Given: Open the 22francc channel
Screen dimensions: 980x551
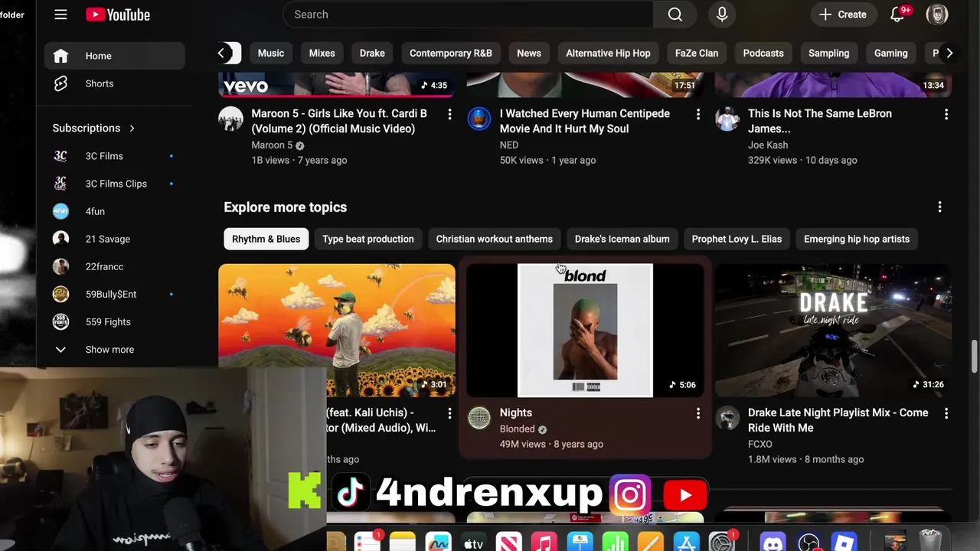Looking at the screenshot, I should point(114,266).
